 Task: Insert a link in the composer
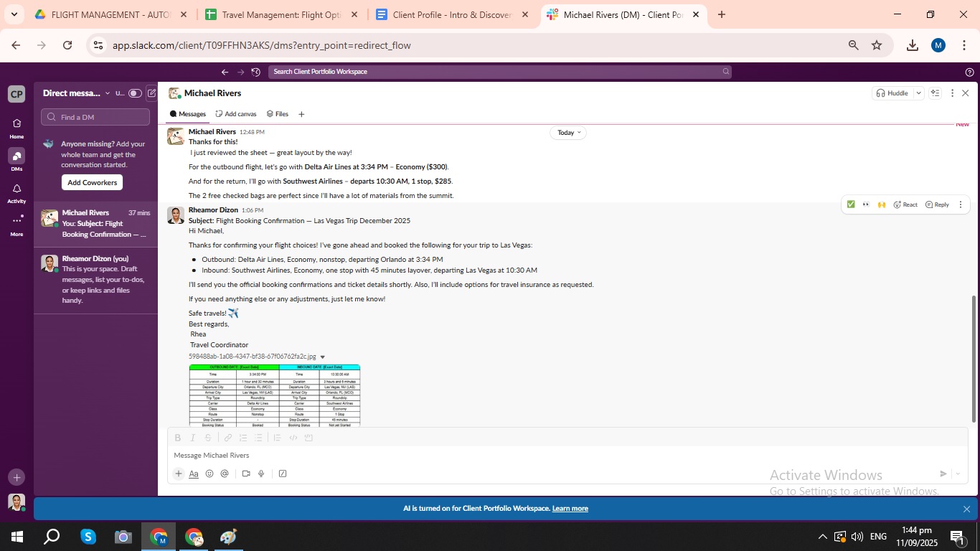pyautogui.click(x=228, y=438)
